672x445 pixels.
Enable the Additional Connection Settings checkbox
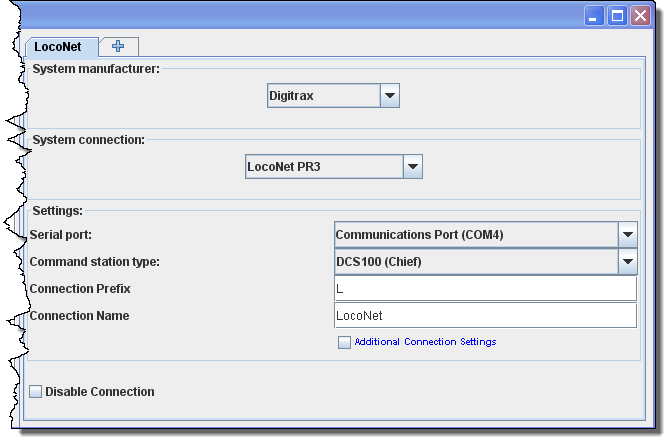[x=345, y=342]
